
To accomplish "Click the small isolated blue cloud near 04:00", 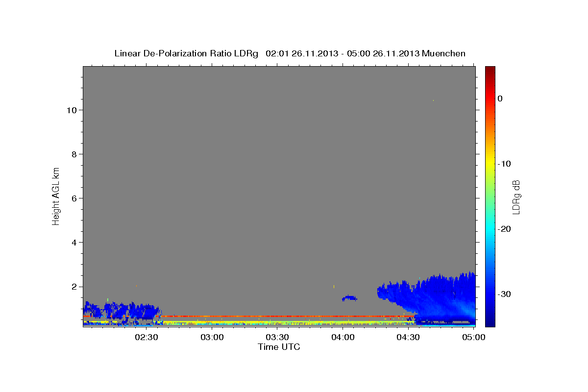I will point(349,298).
